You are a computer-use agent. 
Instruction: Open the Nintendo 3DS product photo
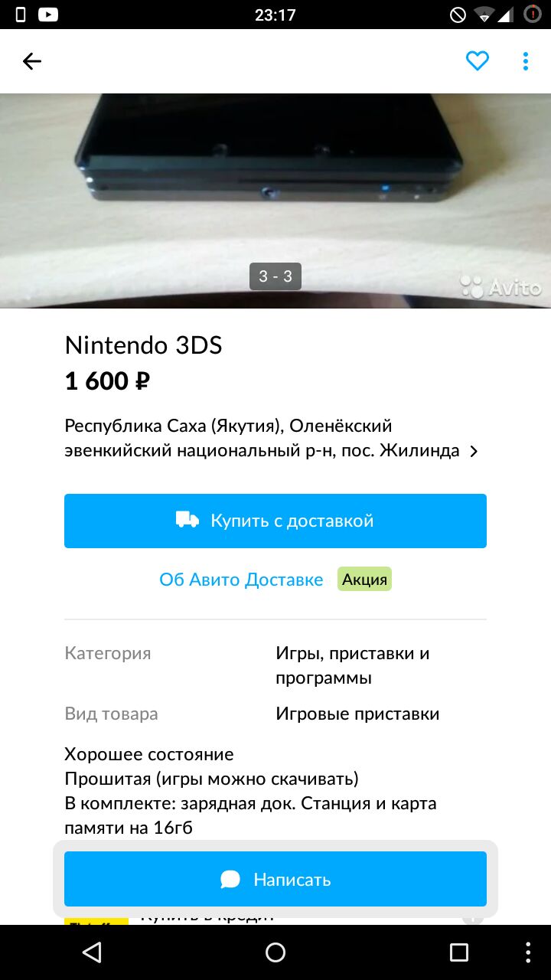coord(275,201)
